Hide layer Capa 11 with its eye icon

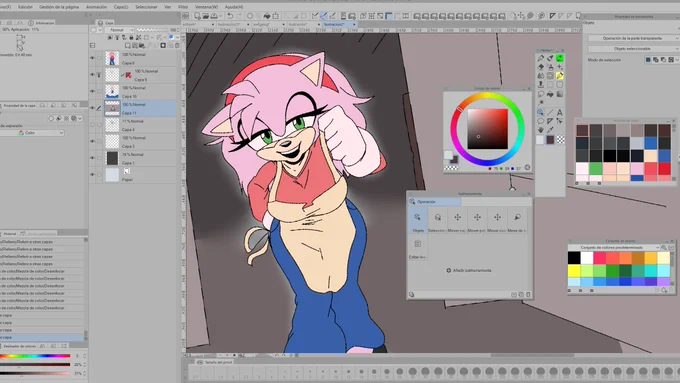coord(92,108)
